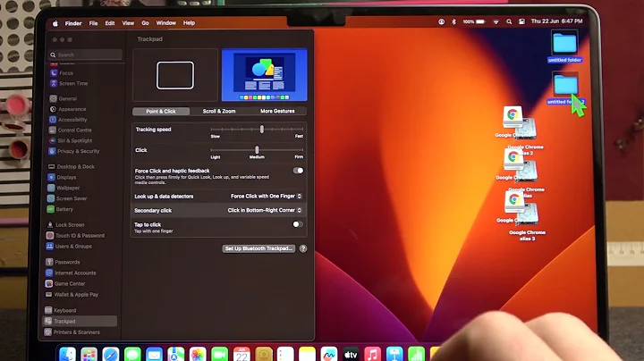Switch to More Gestures tab
644x361 pixels.
pyautogui.click(x=277, y=111)
